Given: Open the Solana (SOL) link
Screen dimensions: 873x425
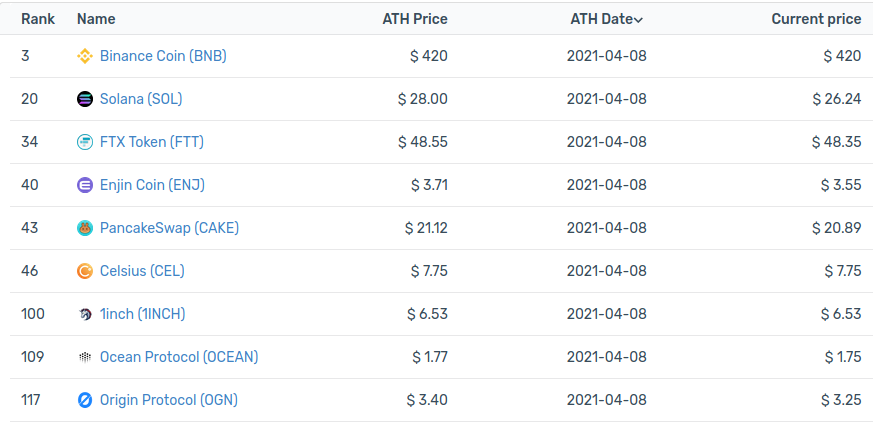Looking at the screenshot, I should click(141, 99).
